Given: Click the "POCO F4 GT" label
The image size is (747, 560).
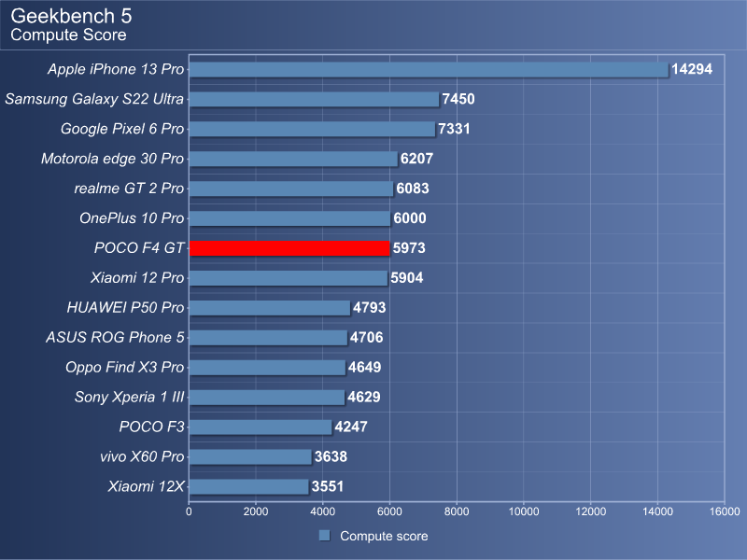Looking at the screenshot, I should (x=139, y=248).
